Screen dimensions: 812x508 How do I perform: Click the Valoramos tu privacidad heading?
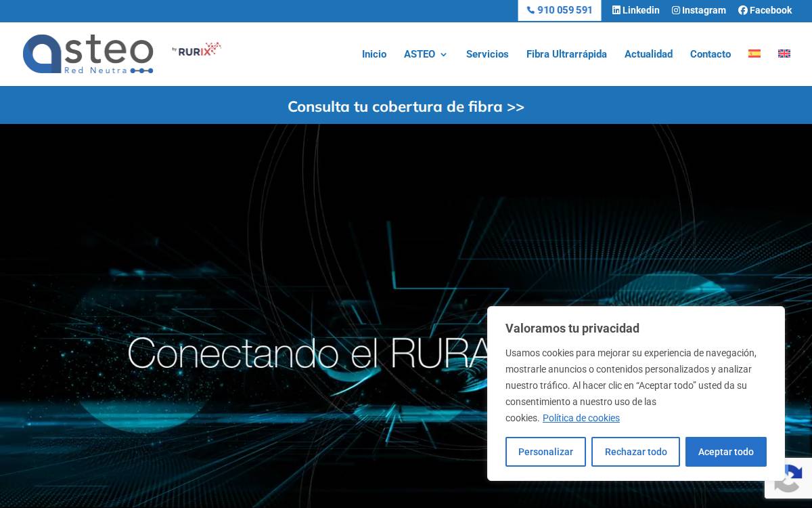pyautogui.click(x=572, y=329)
